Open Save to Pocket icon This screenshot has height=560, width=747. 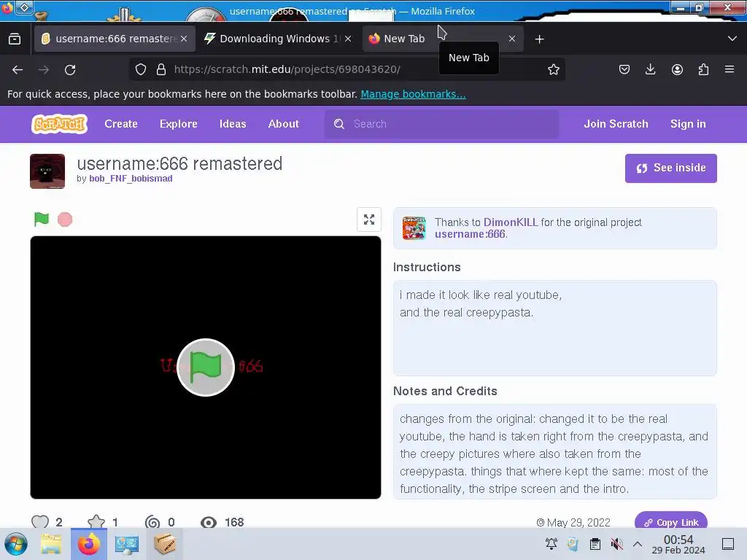point(624,69)
